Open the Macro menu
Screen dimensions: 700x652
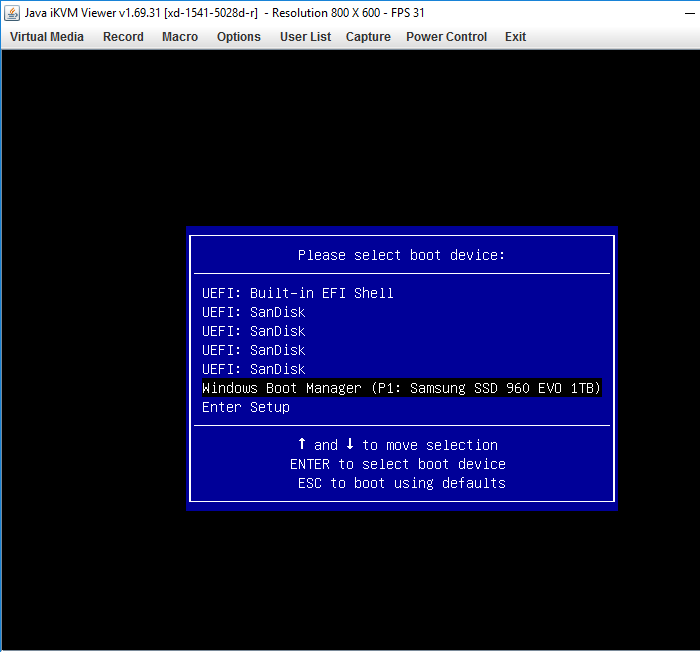(x=180, y=37)
